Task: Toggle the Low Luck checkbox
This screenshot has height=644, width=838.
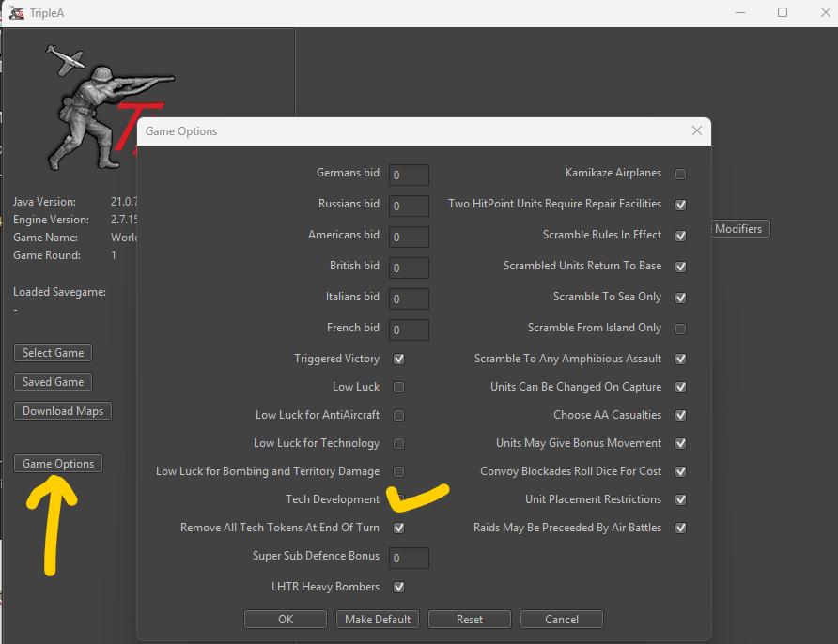Action: [398, 387]
